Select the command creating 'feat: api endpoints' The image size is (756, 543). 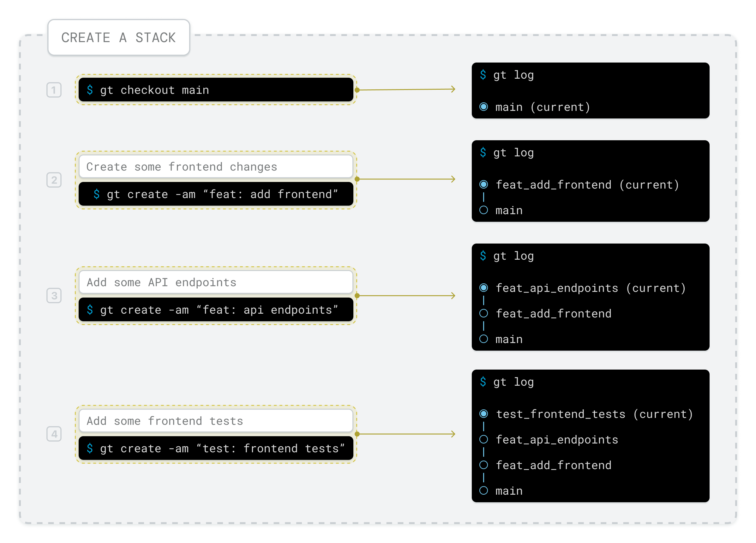click(216, 310)
